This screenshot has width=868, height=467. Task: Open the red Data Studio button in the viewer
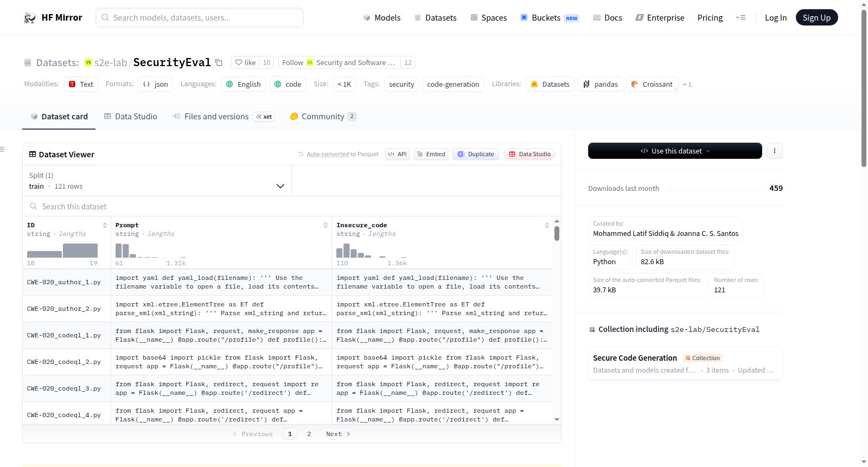[529, 154]
